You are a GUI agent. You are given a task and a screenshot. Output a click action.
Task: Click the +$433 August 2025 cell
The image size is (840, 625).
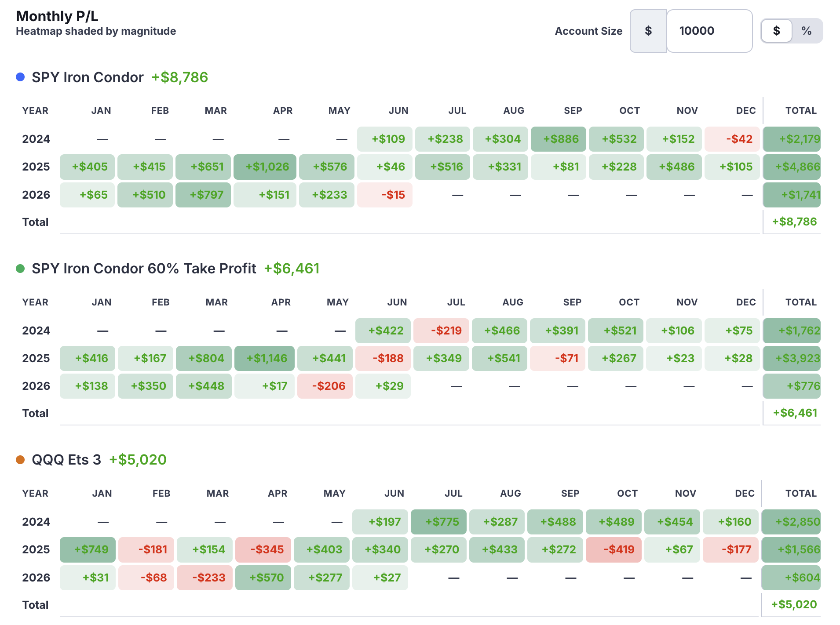click(497, 549)
